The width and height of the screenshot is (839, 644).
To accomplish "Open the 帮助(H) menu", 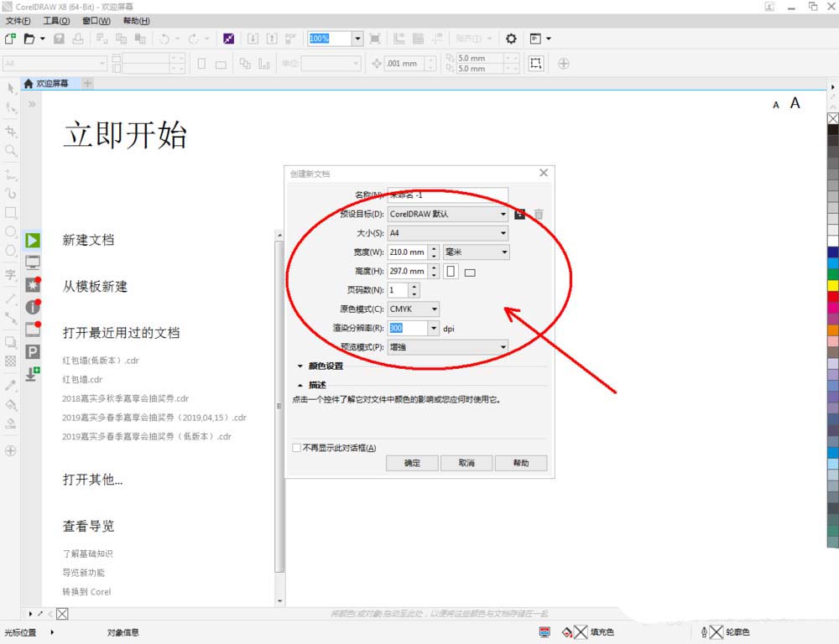I will point(137,20).
